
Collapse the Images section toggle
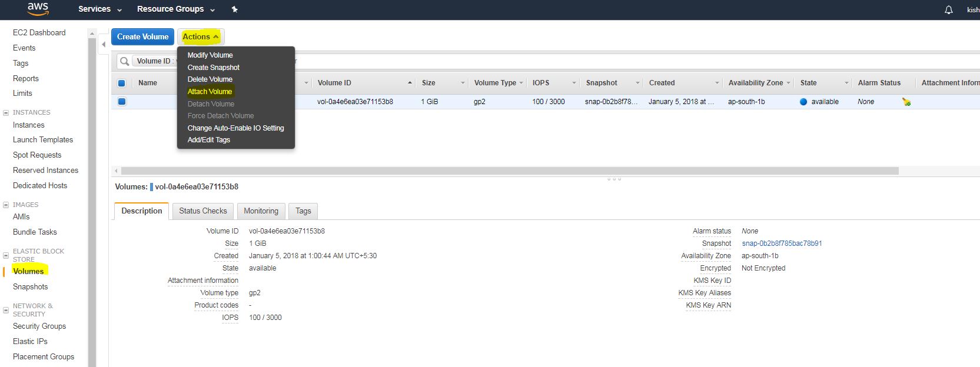pyautogui.click(x=6, y=205)
